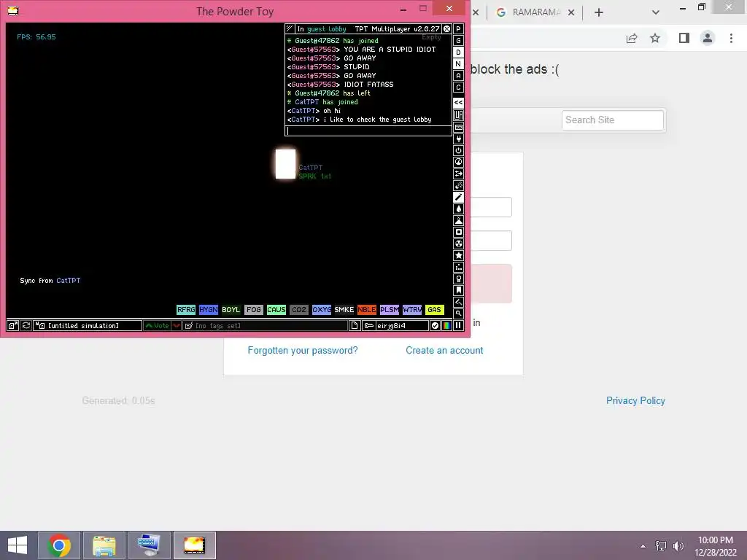Click the tags edit icon

coord(189,326)
